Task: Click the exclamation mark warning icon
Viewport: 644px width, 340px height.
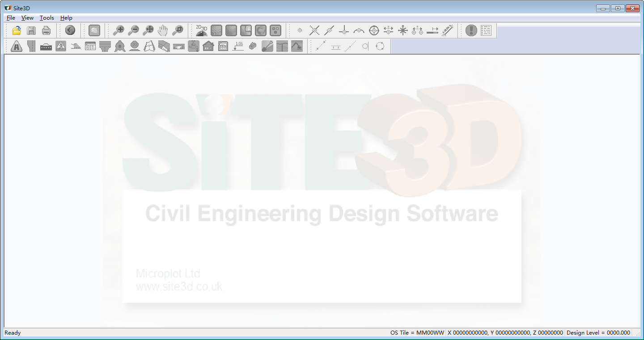Action: [471, 30]
